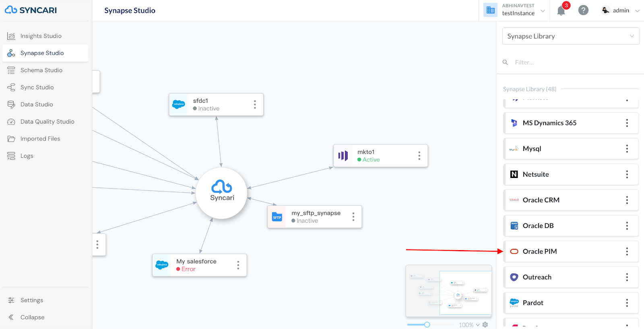Open partially hidden node's three-dot menu

[97, 244]
